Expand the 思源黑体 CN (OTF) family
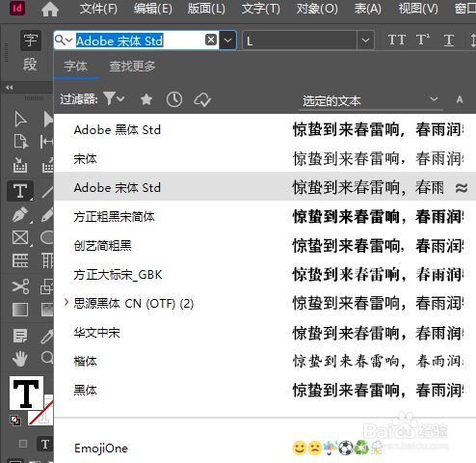Screen dimensions: 476x463 click(66, 302)
